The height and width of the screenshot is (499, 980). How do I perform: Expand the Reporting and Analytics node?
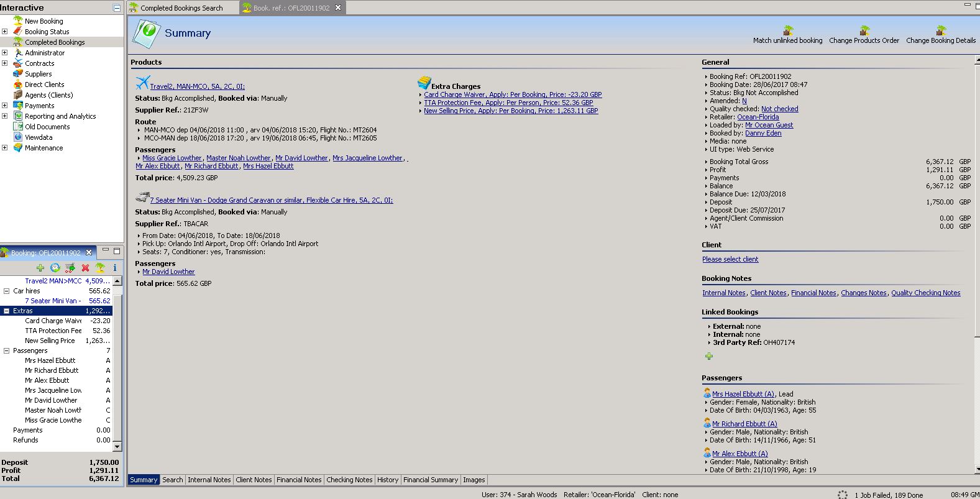(x=5, y=116)
